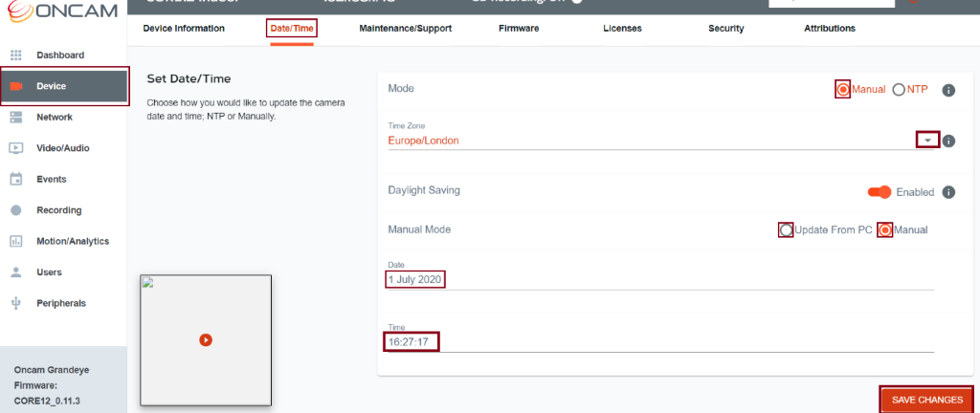Open Peripherals in the sidebar
Screen dimensions: 980x413
pyautogui.click(x=64, y=303)
